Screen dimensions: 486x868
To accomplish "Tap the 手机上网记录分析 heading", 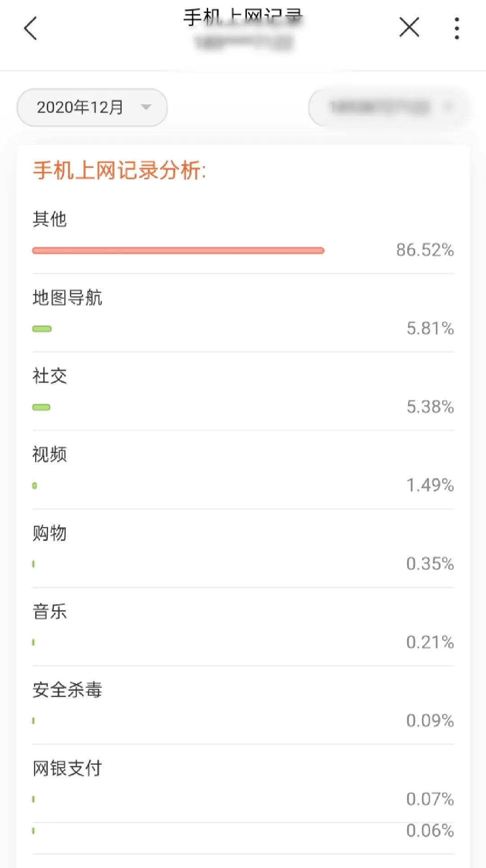I will pyautogui.click(x=120, y=170).
